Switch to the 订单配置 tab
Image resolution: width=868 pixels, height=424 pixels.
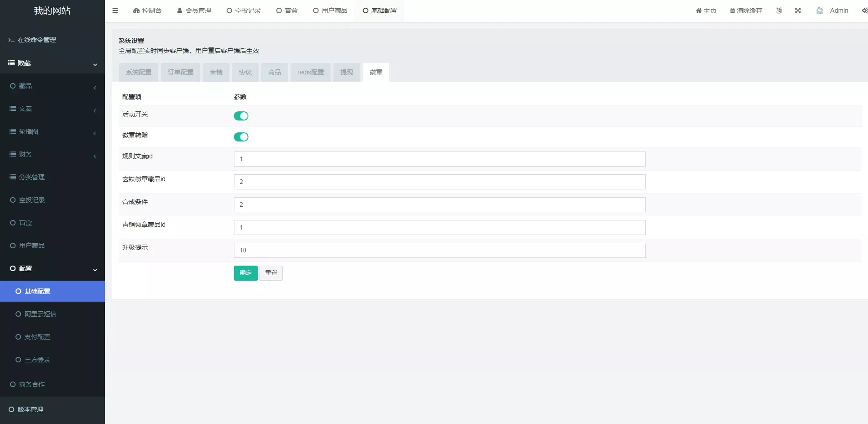point(180,72)
